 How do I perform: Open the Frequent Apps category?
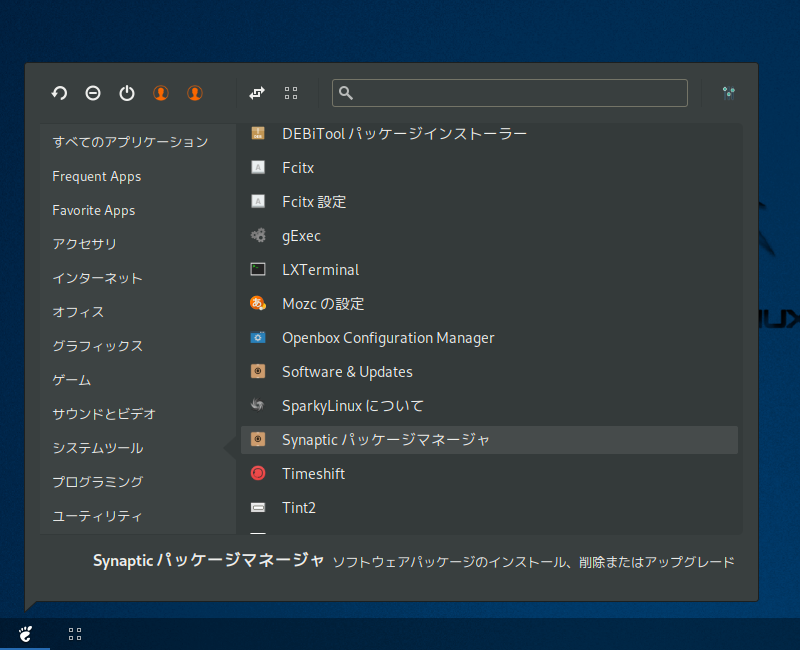(x=96, y=176)
